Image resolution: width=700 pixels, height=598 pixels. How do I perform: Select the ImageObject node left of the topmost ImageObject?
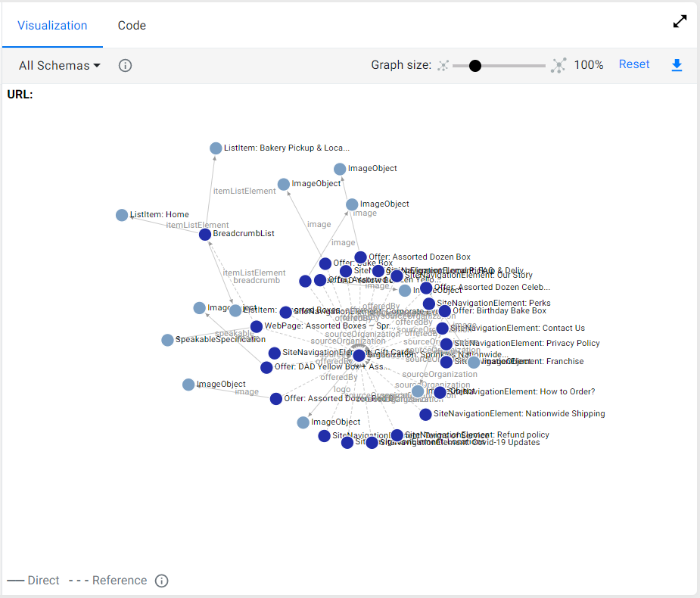pyautogui.click(x=284, y=185)
